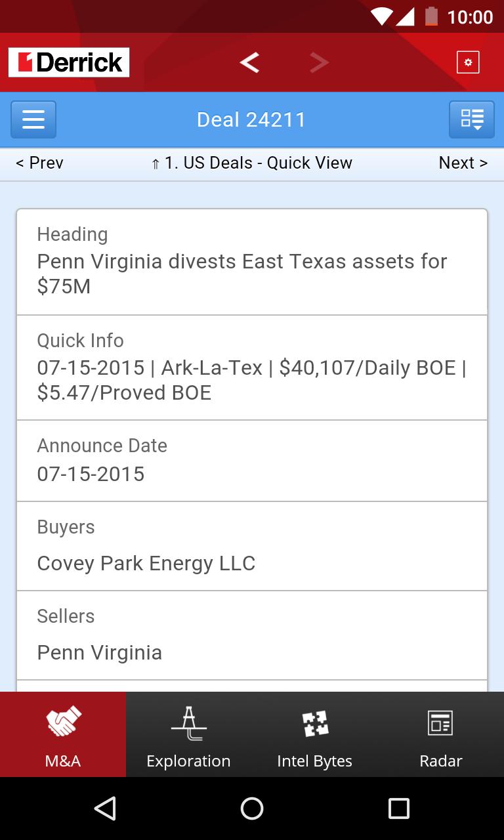The height and width of the screenshot is (840, 504).
Task: Go to next deal with Next
Action: [x=463, y=163]
